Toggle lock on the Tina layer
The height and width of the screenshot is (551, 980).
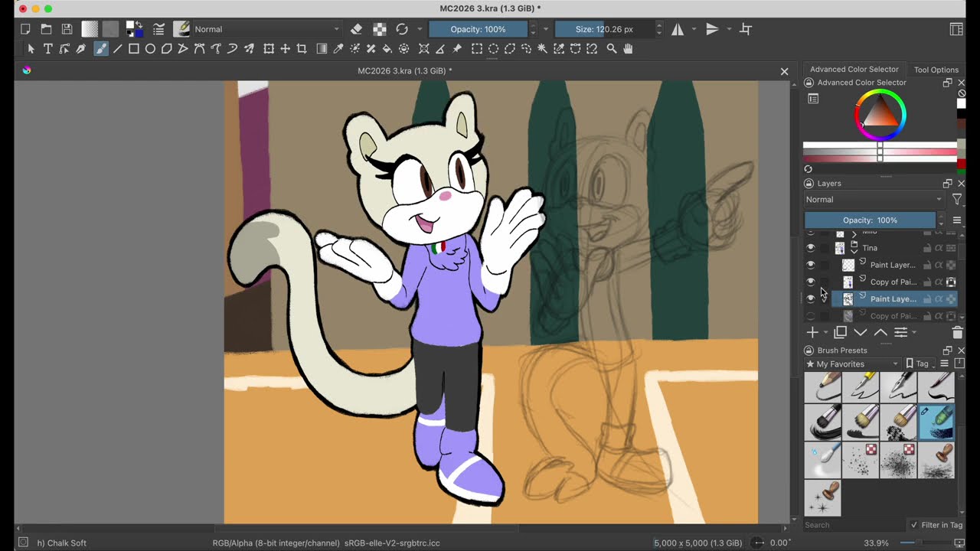pyautogui.click(x=926, y=248)
